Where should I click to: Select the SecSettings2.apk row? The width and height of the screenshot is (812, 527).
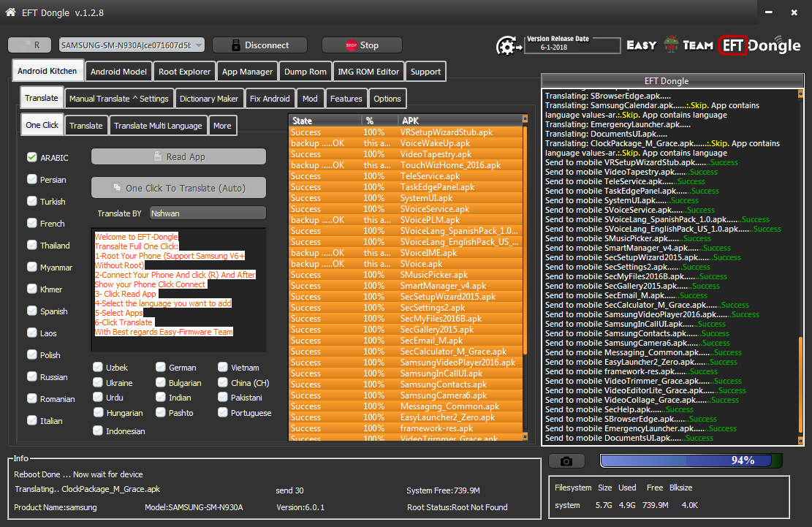(406, 308)
